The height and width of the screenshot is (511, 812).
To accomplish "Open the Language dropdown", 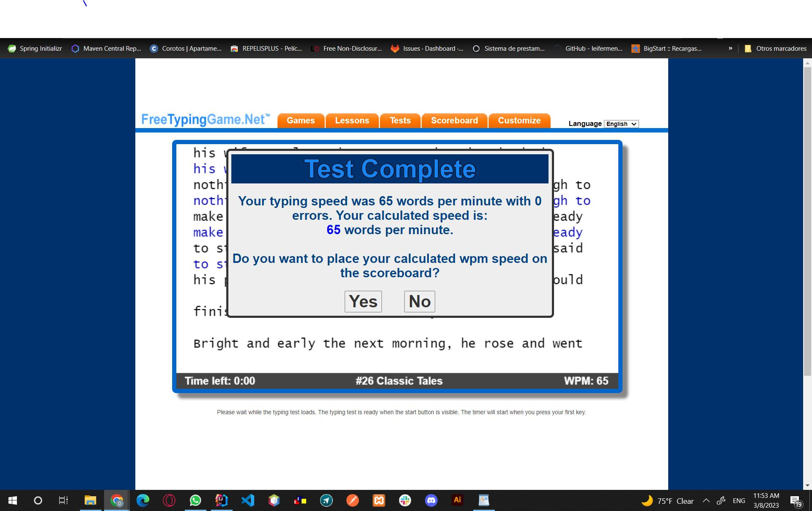I will click(621, 124).
